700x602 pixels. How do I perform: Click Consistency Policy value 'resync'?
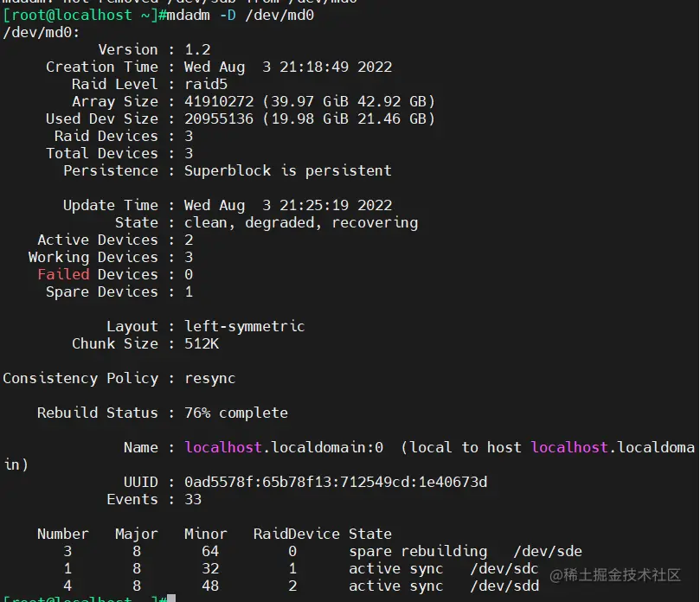point(209,379)
